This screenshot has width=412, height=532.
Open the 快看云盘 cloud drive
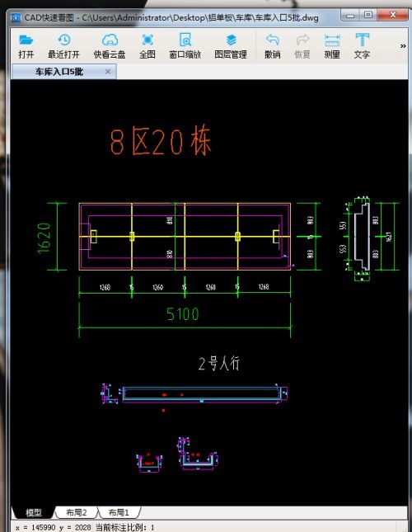pos(110,46)
